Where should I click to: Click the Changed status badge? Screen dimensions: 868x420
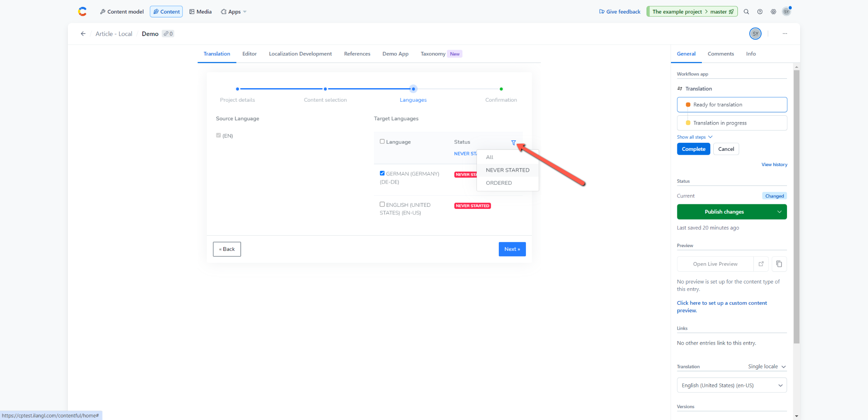[x=774, y=196]
